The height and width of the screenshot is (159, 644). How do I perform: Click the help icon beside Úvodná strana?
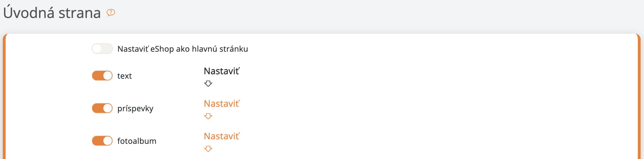[x=111, y=12]
